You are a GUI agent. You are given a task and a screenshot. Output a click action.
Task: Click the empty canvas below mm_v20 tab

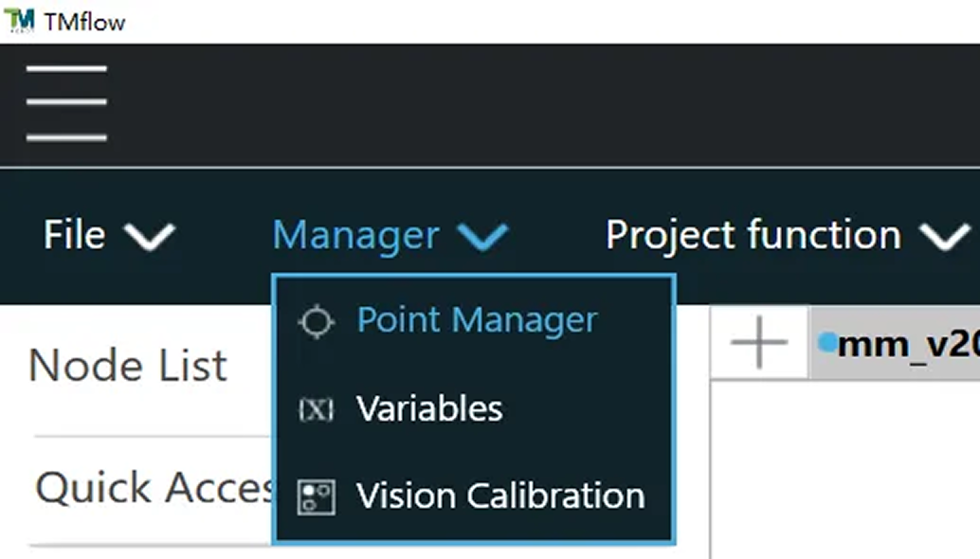tap(844, 464)
